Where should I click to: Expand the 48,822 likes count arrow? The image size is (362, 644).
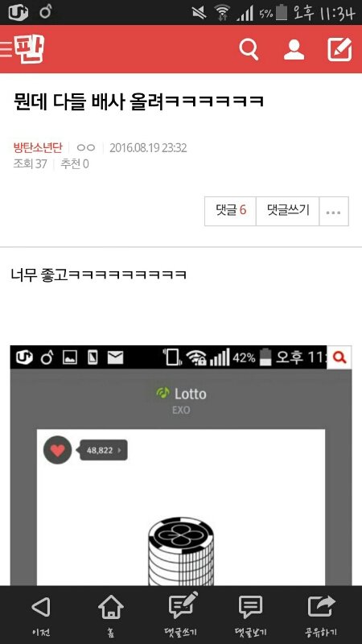(119, 450)
